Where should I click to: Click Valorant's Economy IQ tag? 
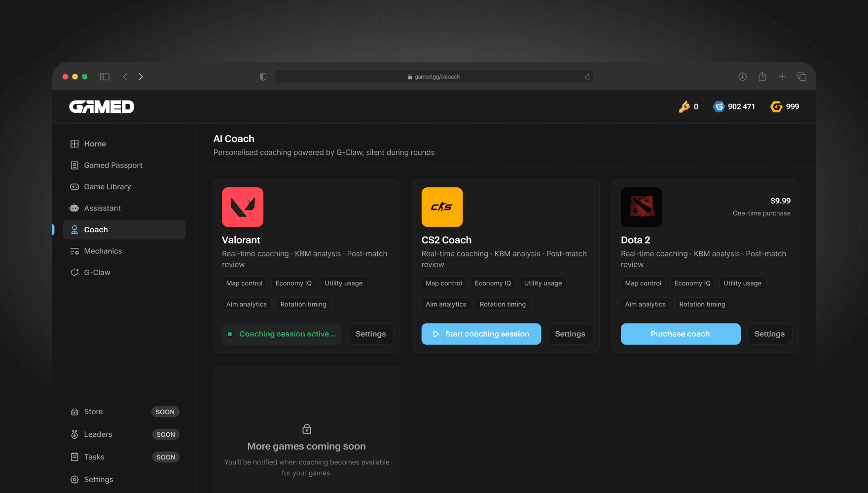pyautogui.click(x=293, y=283)
